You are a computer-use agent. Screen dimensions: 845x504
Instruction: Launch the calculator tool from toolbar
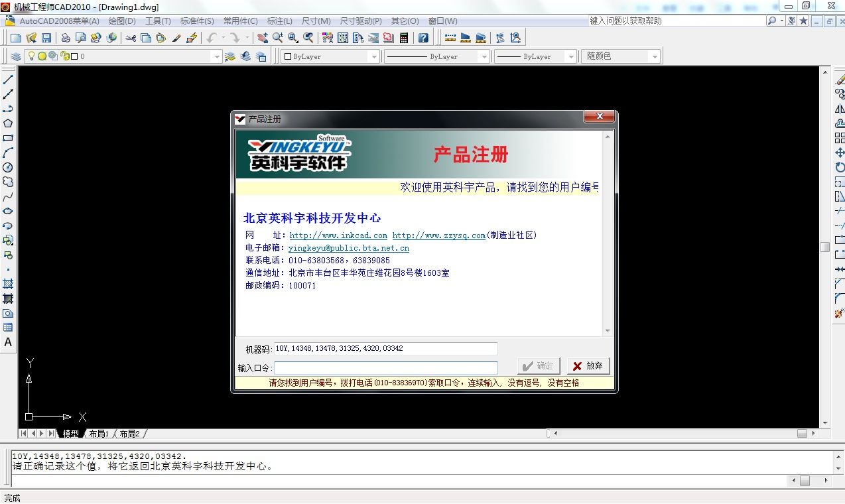(x=403, y=38)
